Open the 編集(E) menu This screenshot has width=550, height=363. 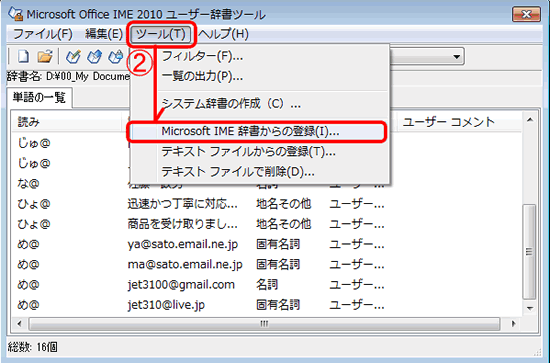coord(104,34)
